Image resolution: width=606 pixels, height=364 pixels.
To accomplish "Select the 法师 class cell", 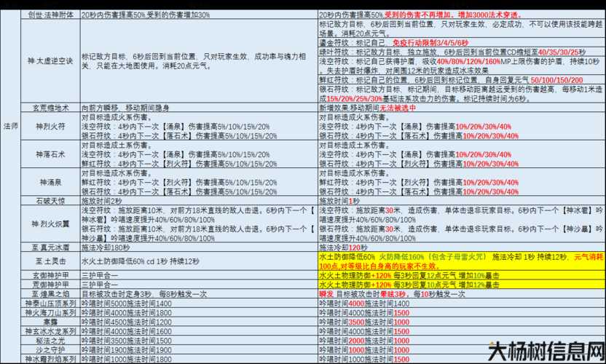I will pyautogui.click(x=10, y=186).
